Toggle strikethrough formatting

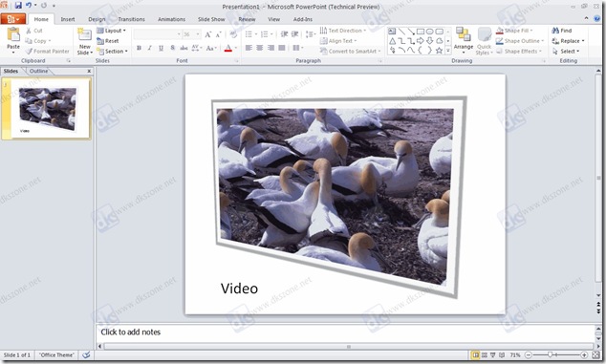click(184, 48)
